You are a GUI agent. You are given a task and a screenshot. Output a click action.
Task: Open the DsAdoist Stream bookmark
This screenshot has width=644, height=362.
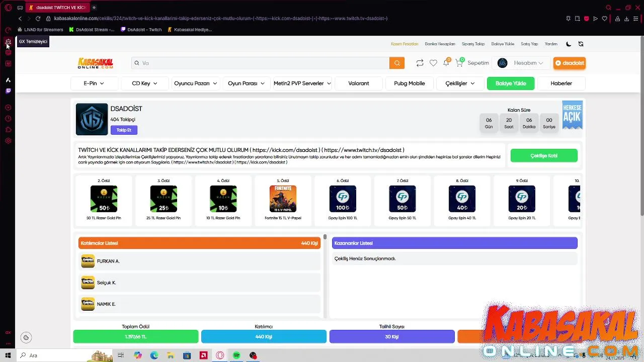[92, 30]
